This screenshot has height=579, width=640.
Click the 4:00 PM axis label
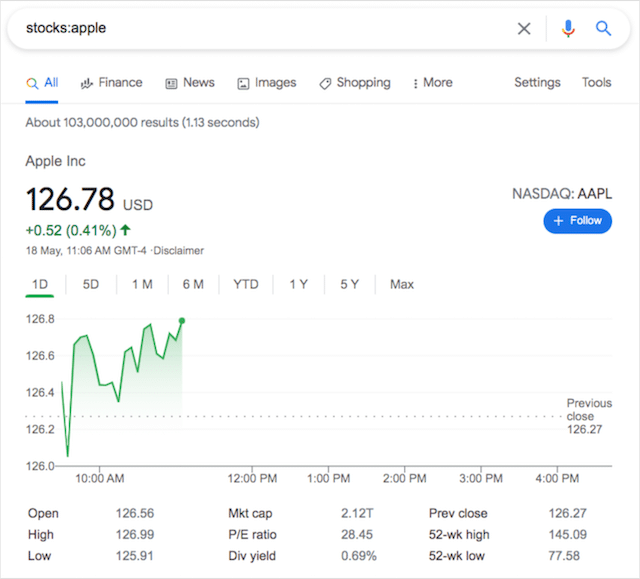(x=557, y=478)
